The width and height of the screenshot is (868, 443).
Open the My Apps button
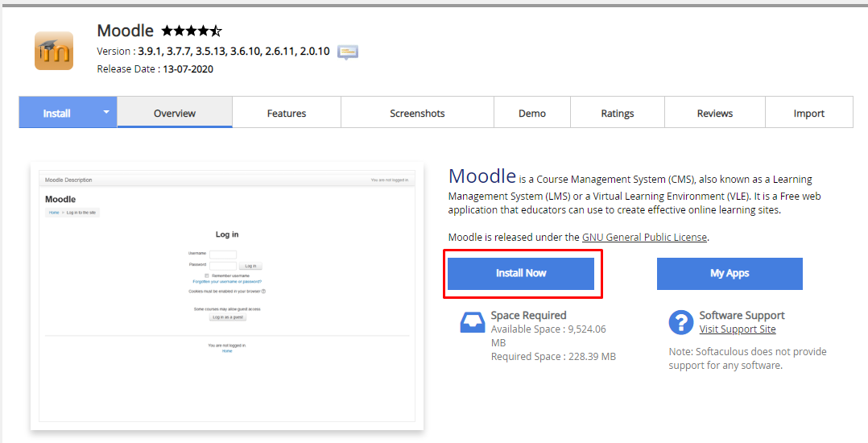pyautogui.click(x=730, y=274)
